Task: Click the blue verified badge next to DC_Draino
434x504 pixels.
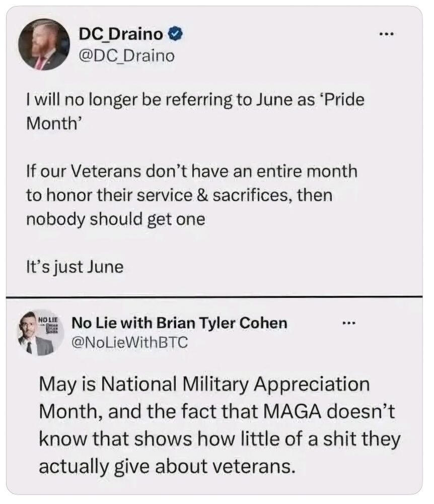Action: pyautogui.click(x=176, y=33)
